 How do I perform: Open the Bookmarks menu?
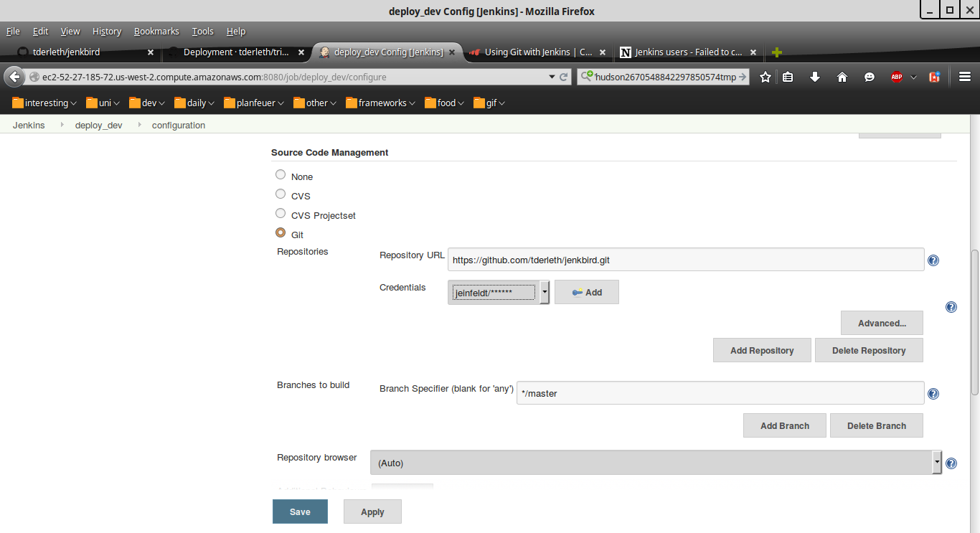coord(157,32)
